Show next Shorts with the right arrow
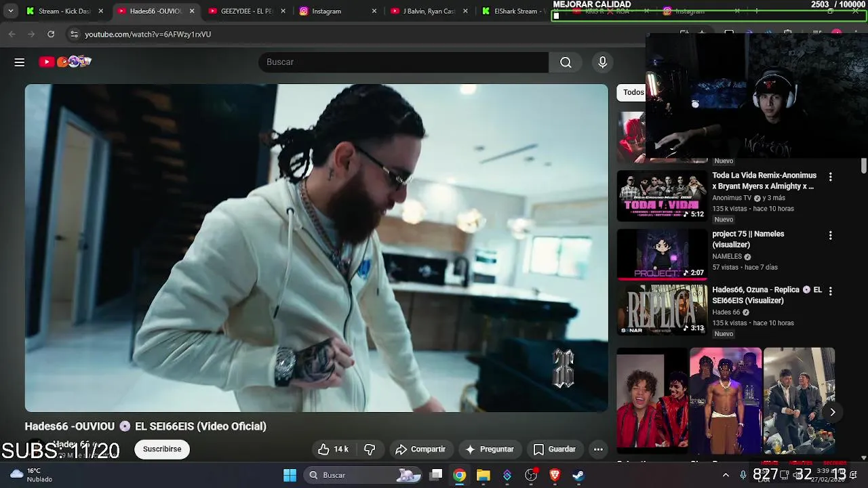The image size is (868, 488). (833, 412)
